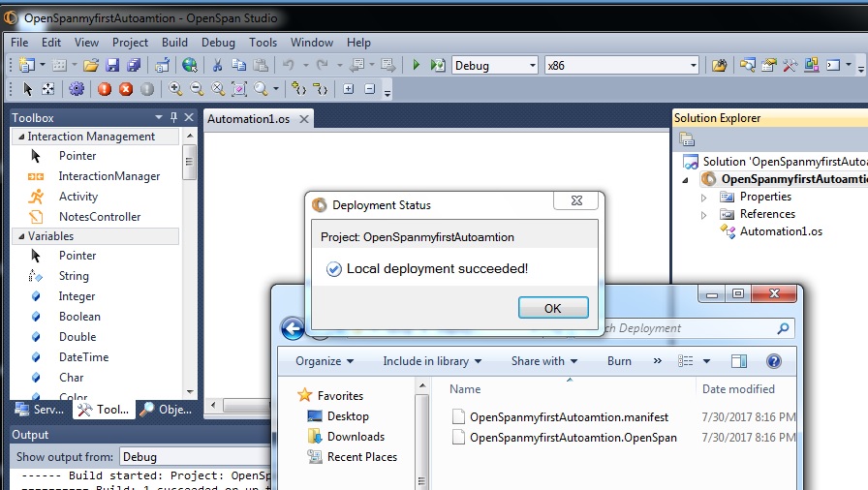The image size is (868, 490).
Task: Click the Save floppy disk icon
Action: coord(112,65)
